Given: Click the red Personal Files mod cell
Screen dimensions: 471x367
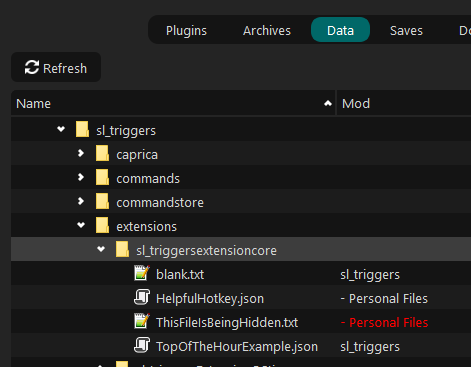Looking at the screenshot, I should point(384,323).
